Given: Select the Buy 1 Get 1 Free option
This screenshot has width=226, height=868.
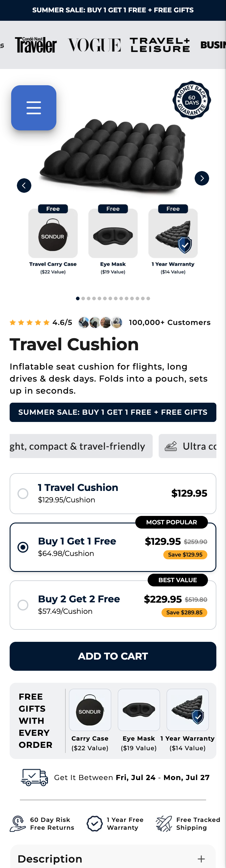Looking at the screenshot, I should click(113, 547).
